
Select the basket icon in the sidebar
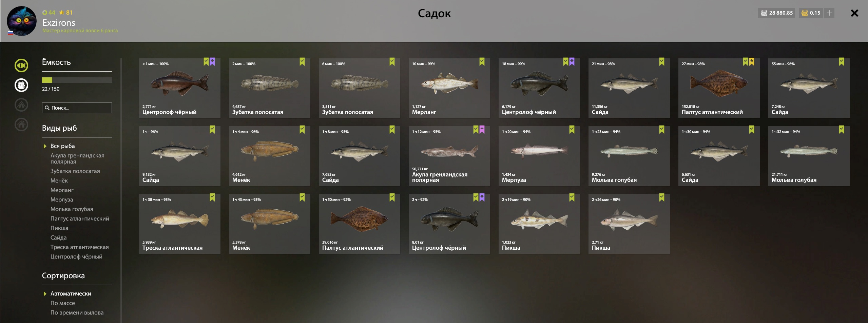(21, 85)
